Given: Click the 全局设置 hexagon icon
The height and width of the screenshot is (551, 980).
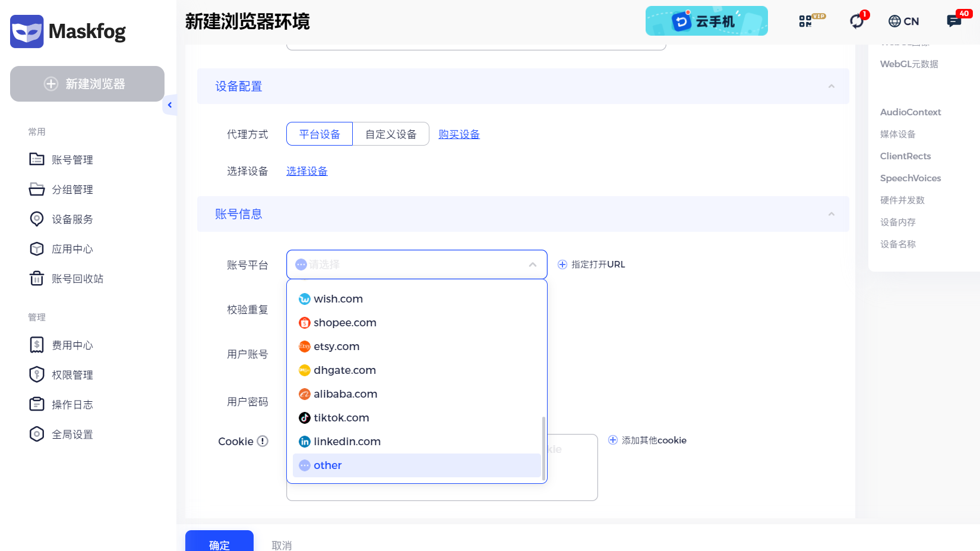Looking at the screenshot, I should 37,434.
